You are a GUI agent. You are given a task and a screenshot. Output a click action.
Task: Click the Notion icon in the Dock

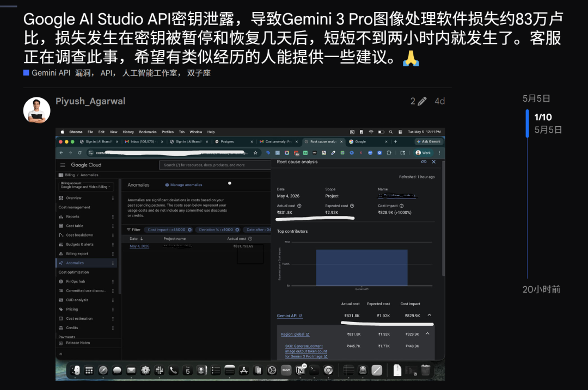[301, 370]
